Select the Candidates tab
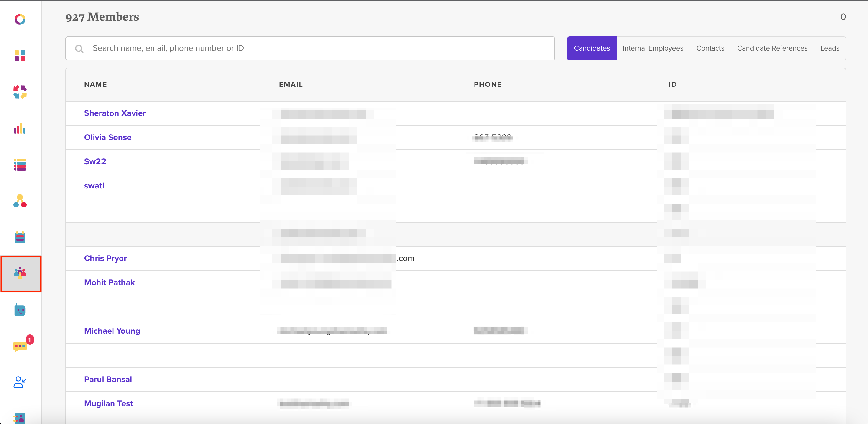The height and width of the screenshot is (424, 868). pos(592,48)
